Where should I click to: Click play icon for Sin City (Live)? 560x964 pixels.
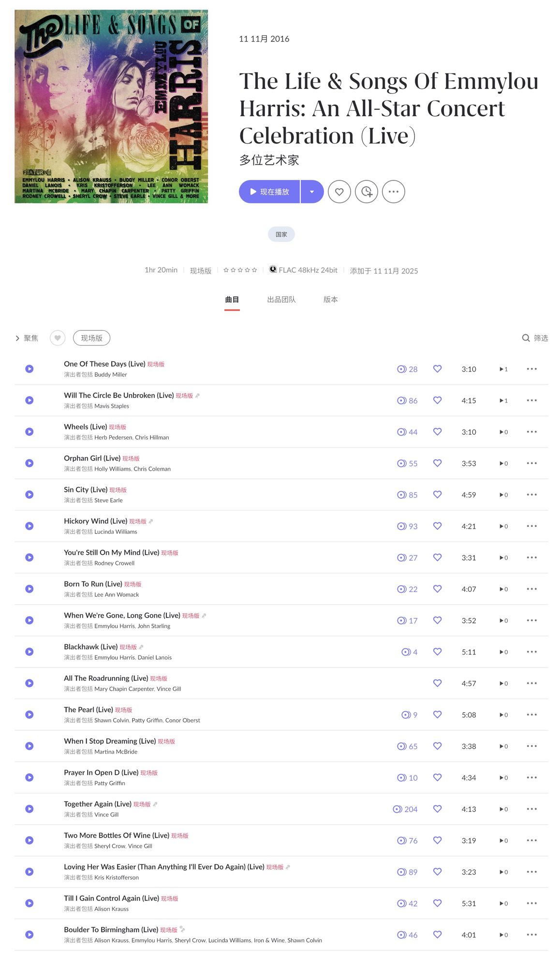pyautogui.click(x=29, y=494)
